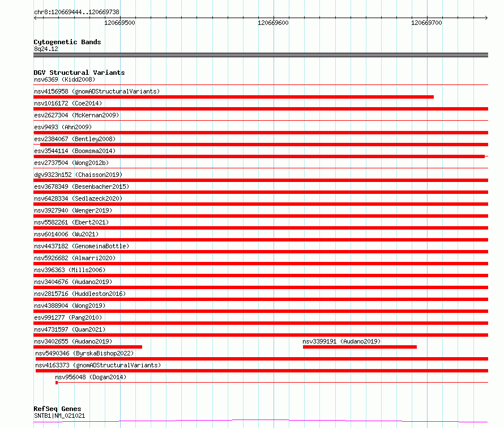Click esv3678349 (Besenbacher2015) label

pyautogui.click(x=82, y=187)
